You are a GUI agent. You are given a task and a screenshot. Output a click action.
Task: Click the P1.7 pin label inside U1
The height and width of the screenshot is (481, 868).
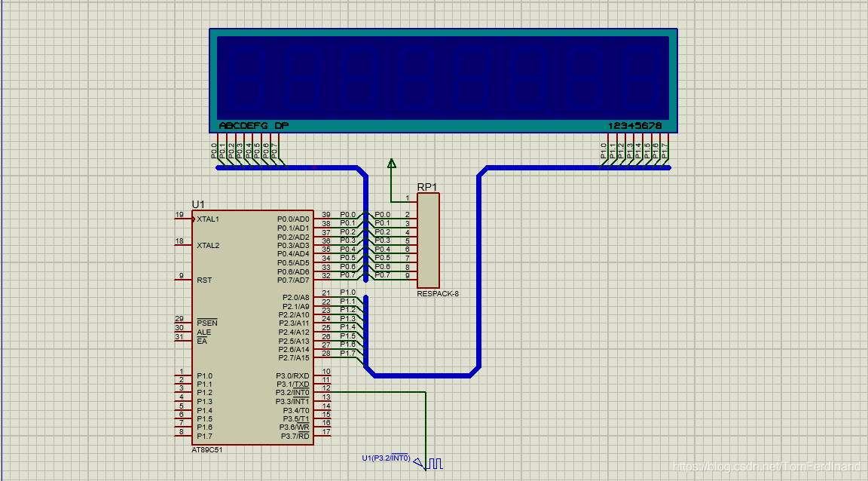(x=204, y=436)
